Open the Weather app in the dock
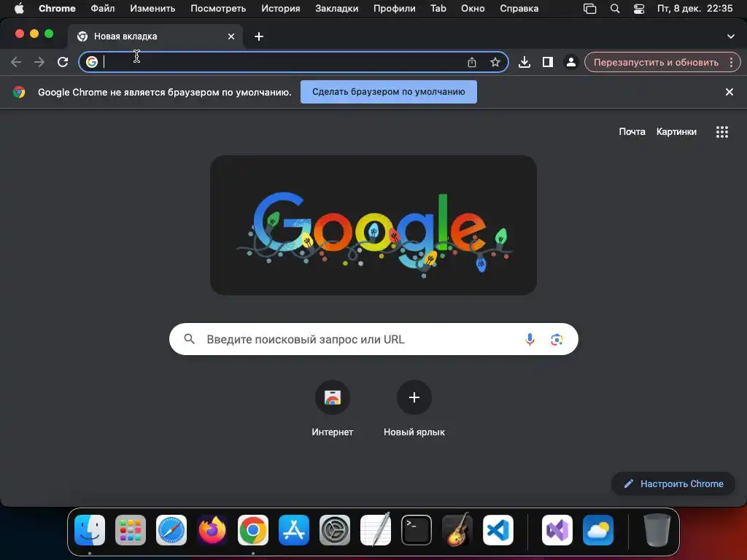This screenshot has width=747, height=560. [598, 530]
